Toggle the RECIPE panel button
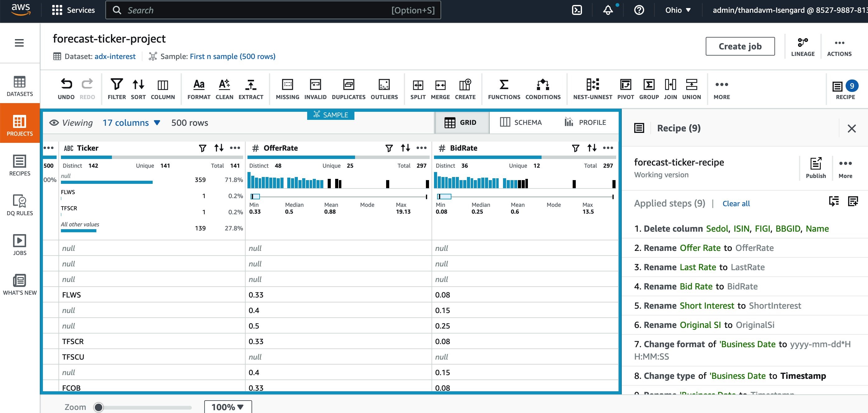 pyautogui.click(x=845, y=89)
